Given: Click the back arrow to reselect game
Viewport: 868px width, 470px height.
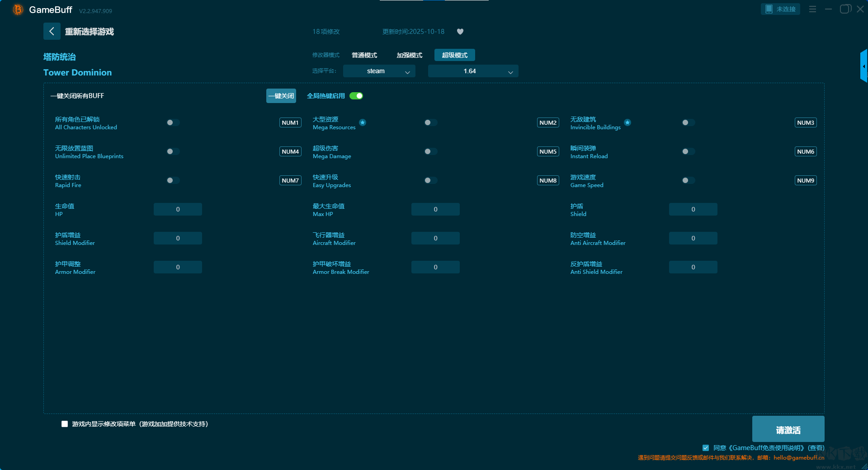Looking at the screenshot, I should [52, 31].
